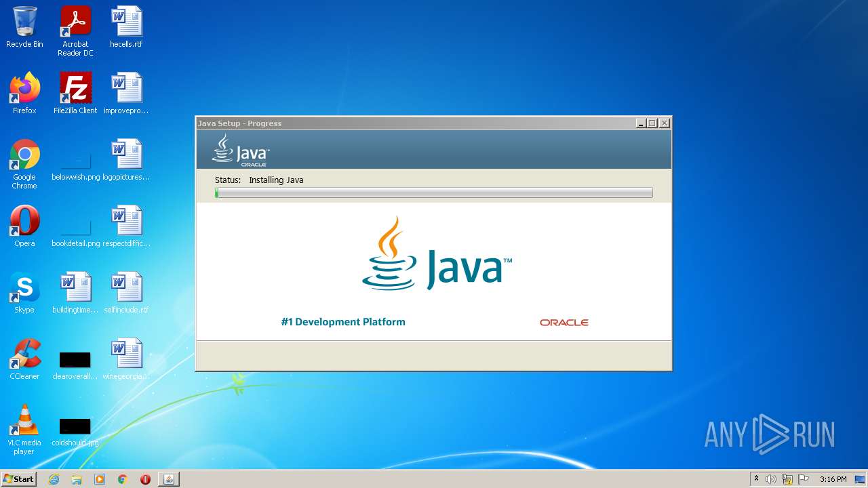The image size is (868, 488).
Task: Select the respectdiffic… document icon
Action: point(126,226)
